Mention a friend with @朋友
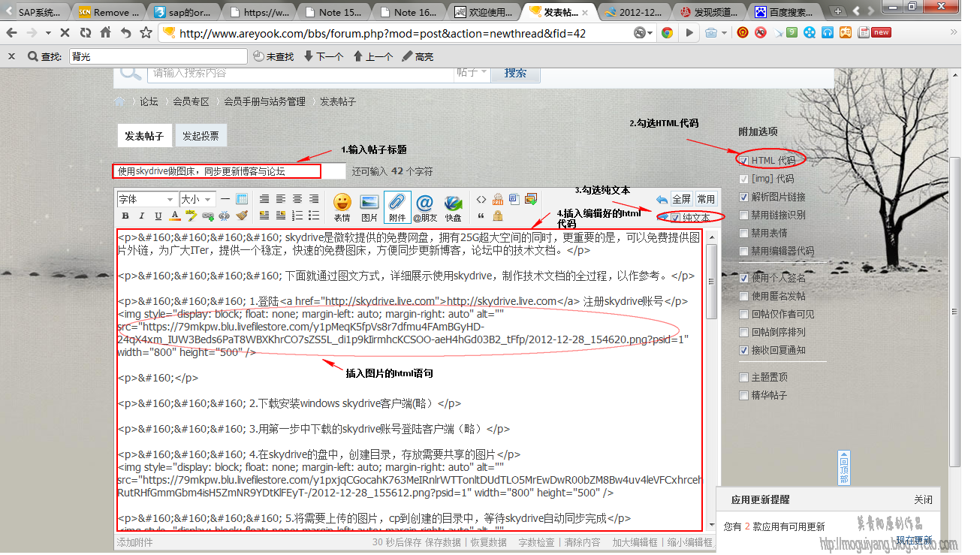The width and height of the screenshot is (980, 555). (x=425, y=208)
